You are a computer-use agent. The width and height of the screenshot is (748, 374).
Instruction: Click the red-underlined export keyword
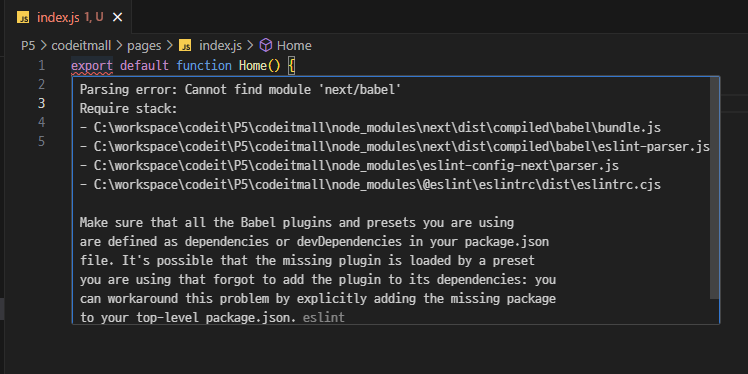(x=92, y=65)
